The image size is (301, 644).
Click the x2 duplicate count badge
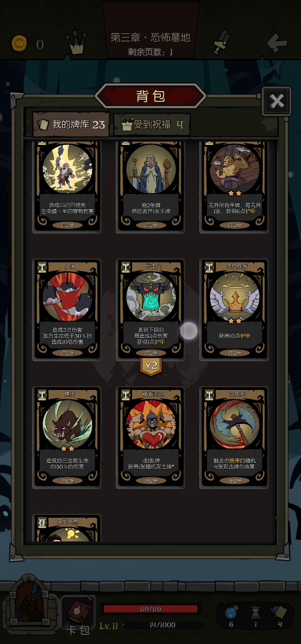click(x=151, y=366)
